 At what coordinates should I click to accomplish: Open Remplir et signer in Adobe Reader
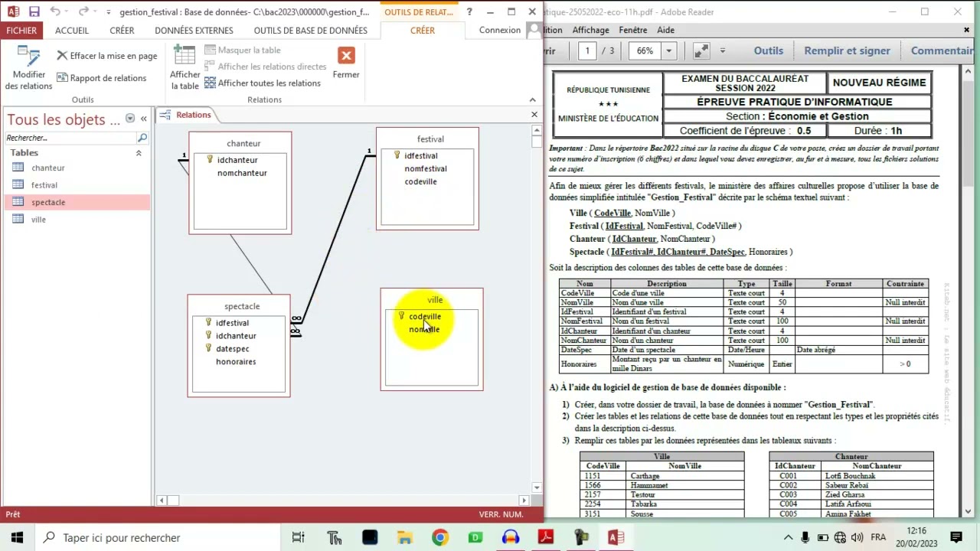pos(847,51)
